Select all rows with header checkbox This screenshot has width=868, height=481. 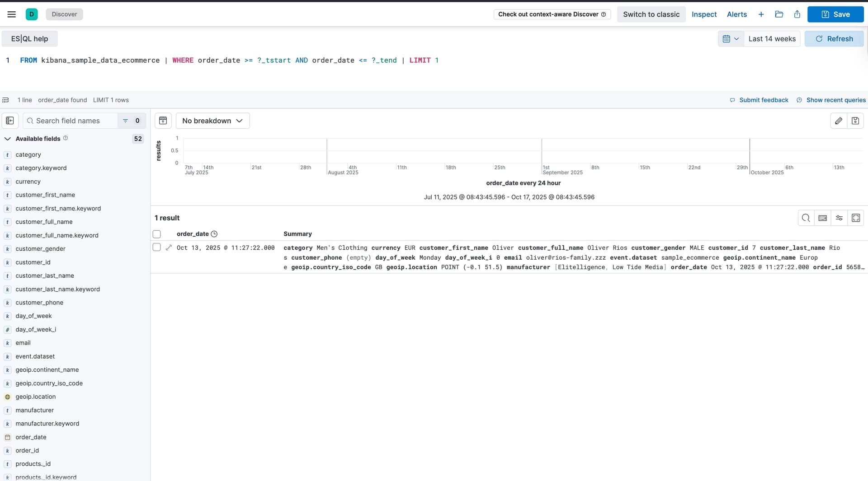point(157,234)
